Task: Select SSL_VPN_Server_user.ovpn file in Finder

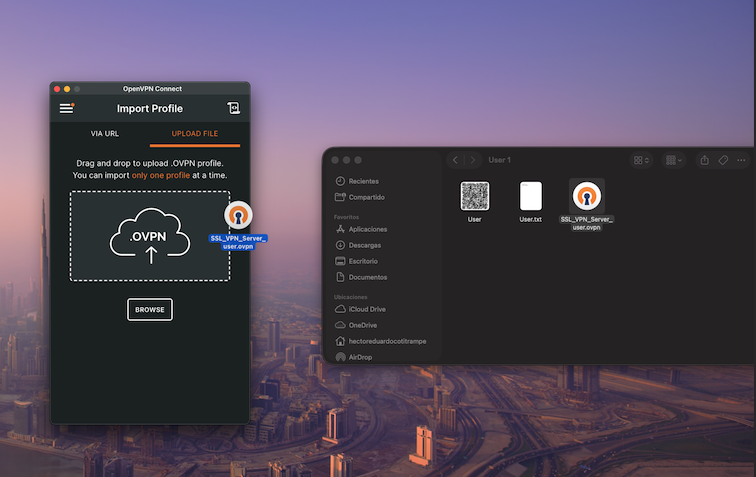Action: (587, 198)
